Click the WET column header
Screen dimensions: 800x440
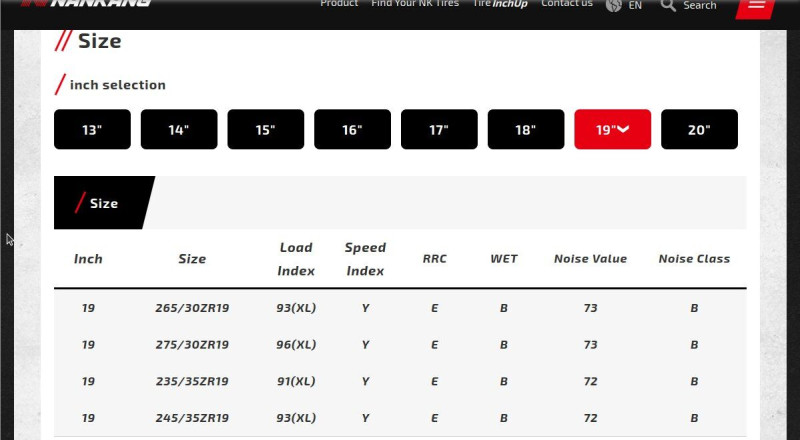(x=504, y=259)
